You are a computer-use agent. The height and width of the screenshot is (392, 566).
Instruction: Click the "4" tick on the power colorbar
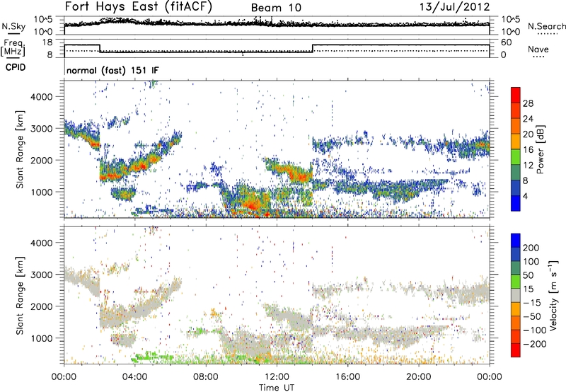[526, 196]
